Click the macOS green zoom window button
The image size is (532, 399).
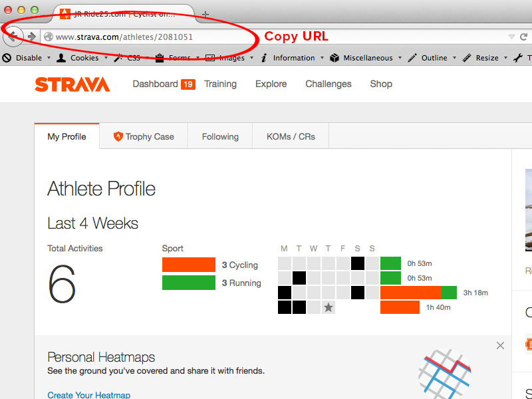[x=35, y=10]
